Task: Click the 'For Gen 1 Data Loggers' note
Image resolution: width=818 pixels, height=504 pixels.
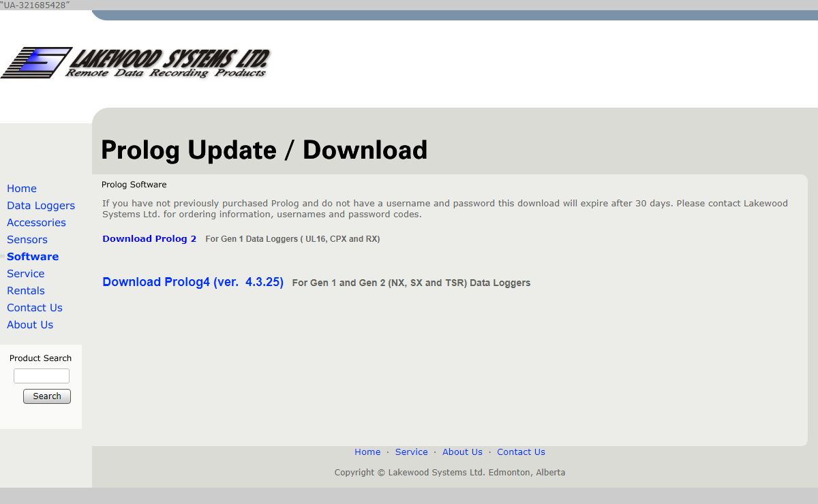Action: [x=292, y=239]
